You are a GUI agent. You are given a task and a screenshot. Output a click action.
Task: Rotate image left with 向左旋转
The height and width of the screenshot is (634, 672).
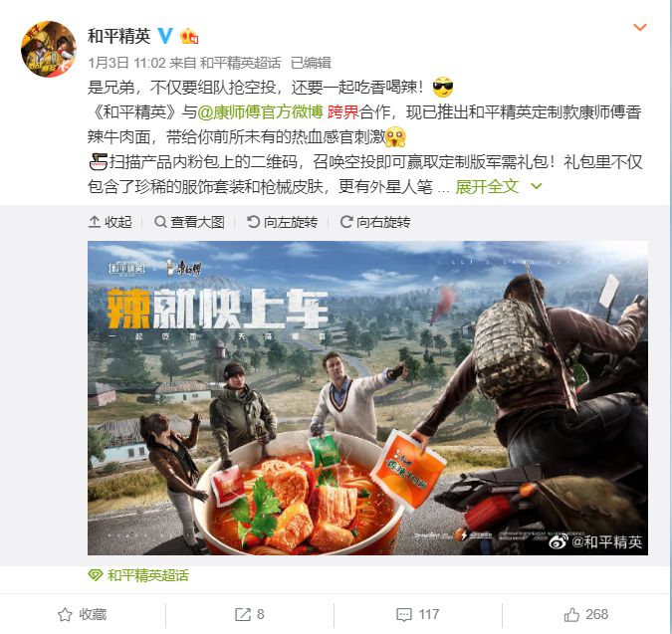(x=282, y=222)
